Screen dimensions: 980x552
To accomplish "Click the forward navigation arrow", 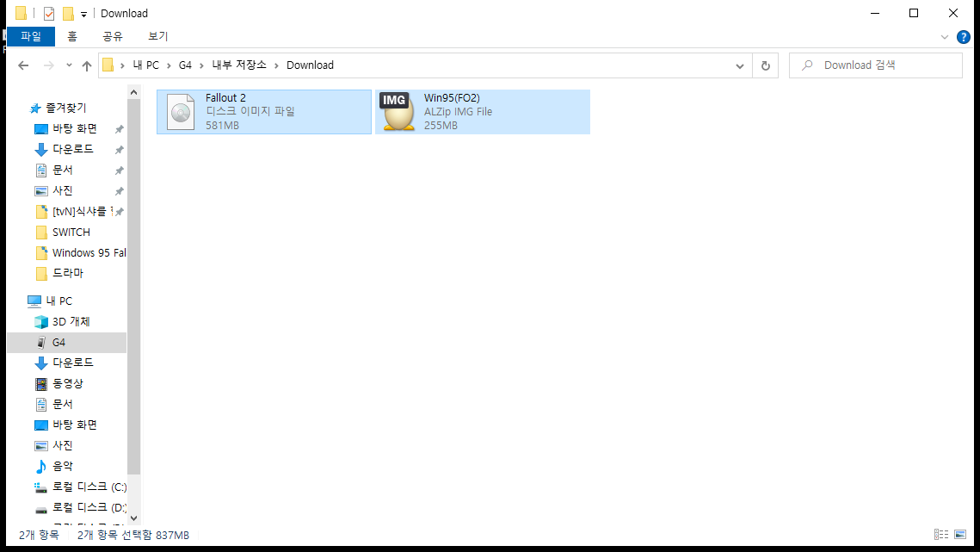I will pos(48,65).
